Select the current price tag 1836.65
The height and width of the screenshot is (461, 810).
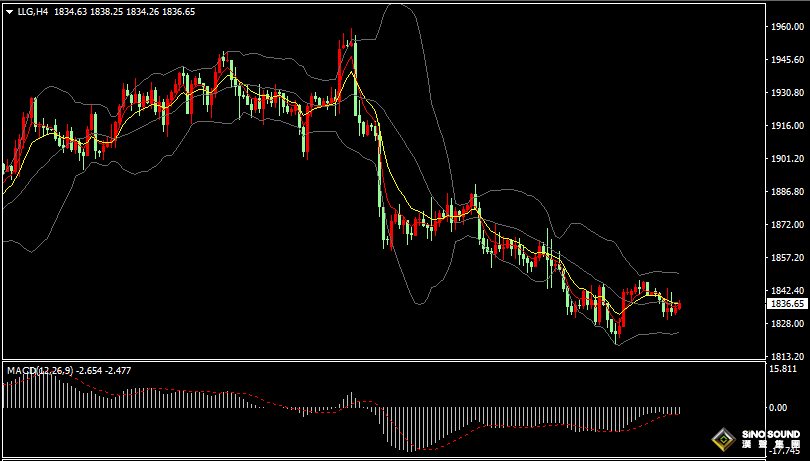tap(785, 304)
